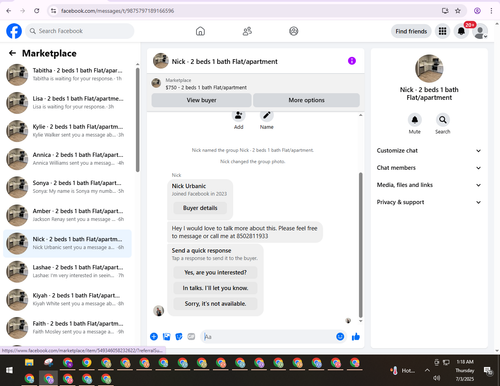500x386 pixels.
Task: Click the Search Facebook field
Action: pos(80,31)
